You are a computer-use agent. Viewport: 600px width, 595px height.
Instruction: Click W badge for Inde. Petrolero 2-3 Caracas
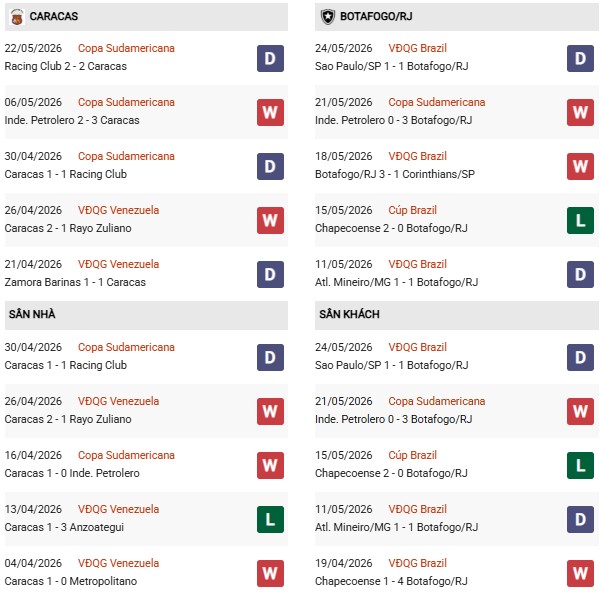(270, 112)
